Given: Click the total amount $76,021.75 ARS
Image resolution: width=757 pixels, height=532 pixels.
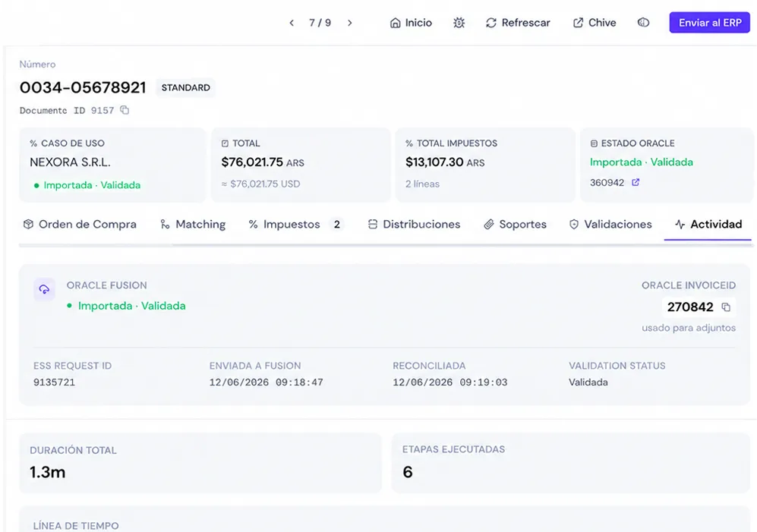Looking at the screenshot, I should coord(263,162).
